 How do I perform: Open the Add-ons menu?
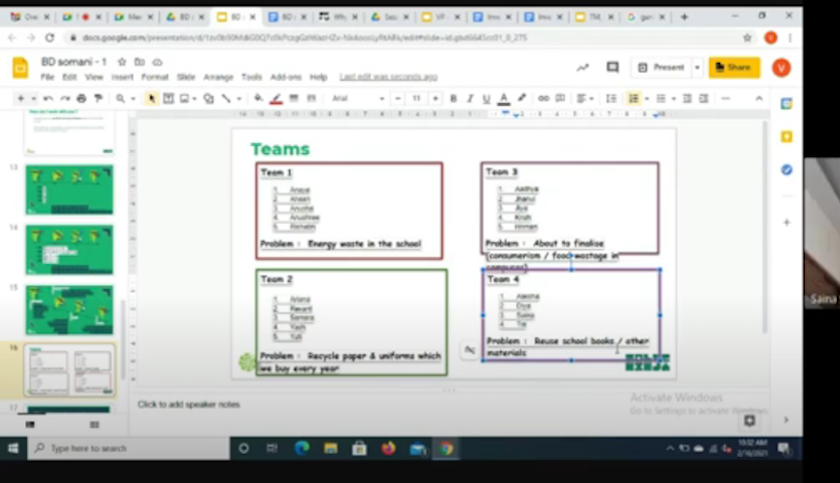pyautogui.click(x=286, y=77)
